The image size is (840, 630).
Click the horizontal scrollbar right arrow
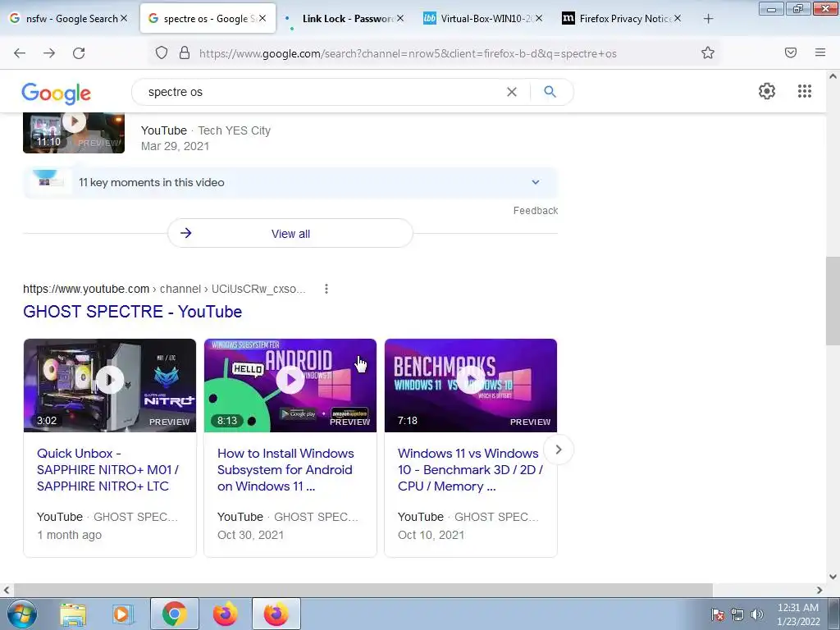pyautogui.click(x=819, y=590)
